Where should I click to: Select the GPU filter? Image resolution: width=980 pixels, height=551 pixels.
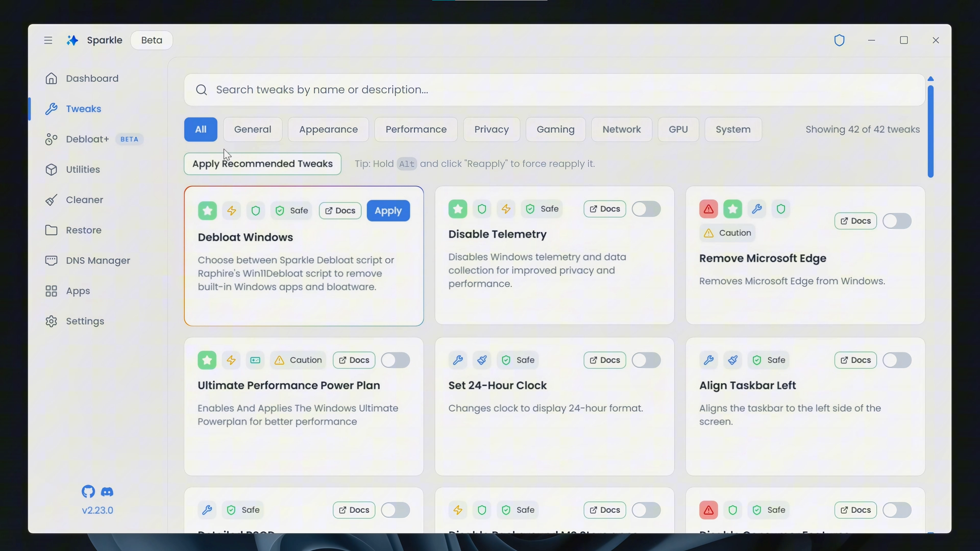pyautogui.click(x=678, y=129)
